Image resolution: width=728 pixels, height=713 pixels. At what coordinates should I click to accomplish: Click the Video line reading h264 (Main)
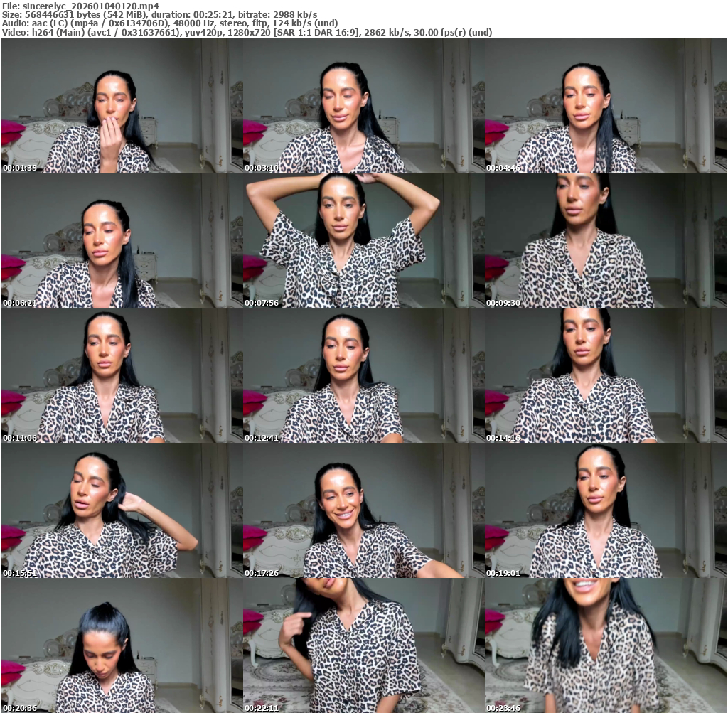coord(247,32)
